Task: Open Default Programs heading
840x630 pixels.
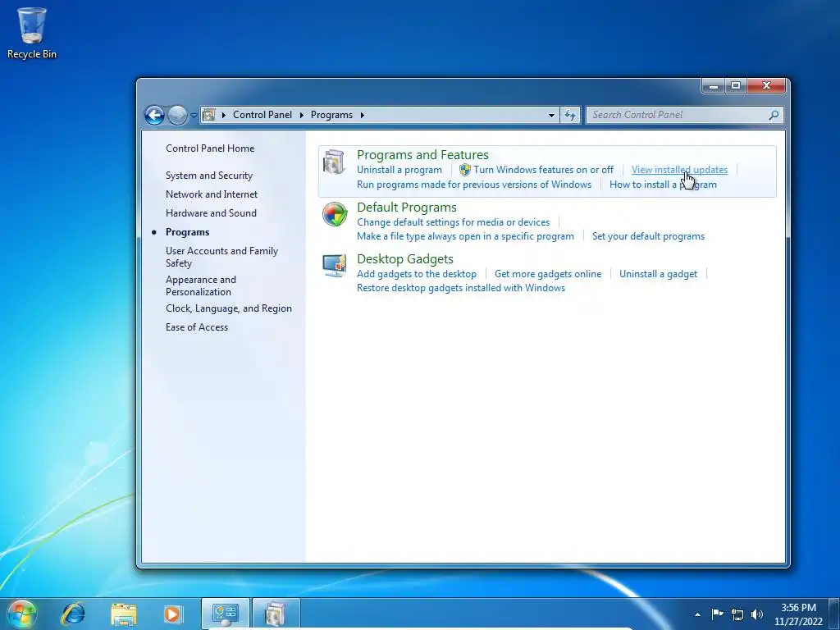Action: tap(407, 208)
